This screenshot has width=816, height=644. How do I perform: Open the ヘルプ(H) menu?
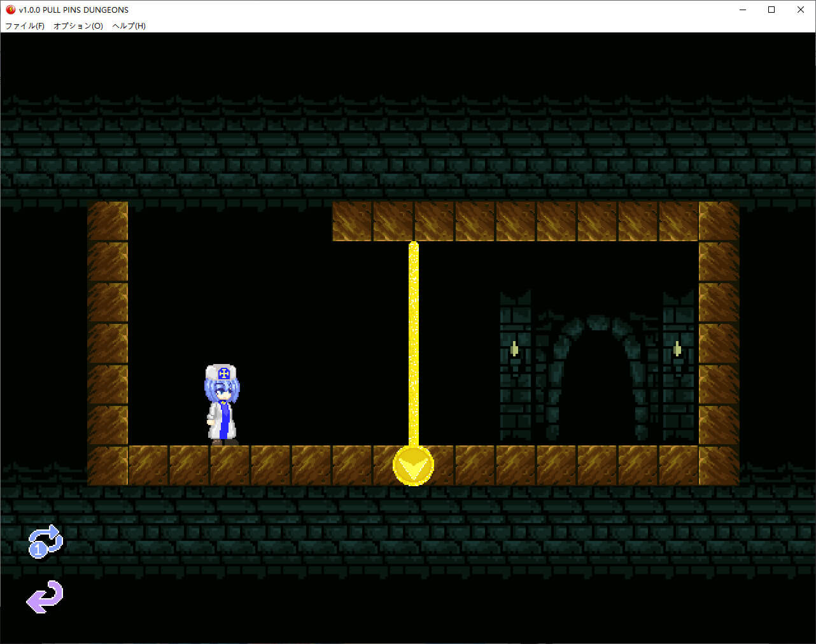[129, 26]
